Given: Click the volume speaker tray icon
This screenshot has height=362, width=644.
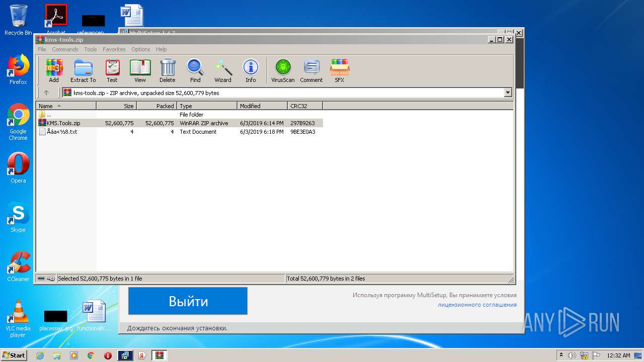Looking at the screenshot, I should point(572,355).
